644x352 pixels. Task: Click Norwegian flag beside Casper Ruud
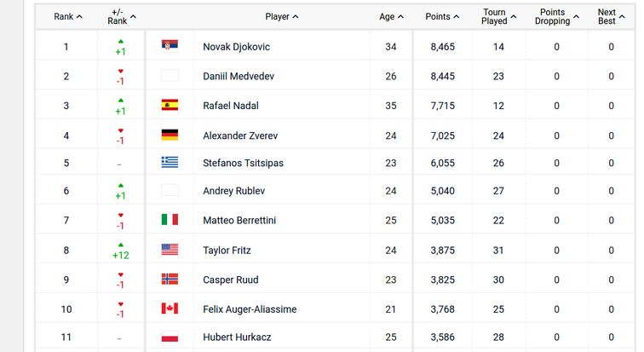170,280
